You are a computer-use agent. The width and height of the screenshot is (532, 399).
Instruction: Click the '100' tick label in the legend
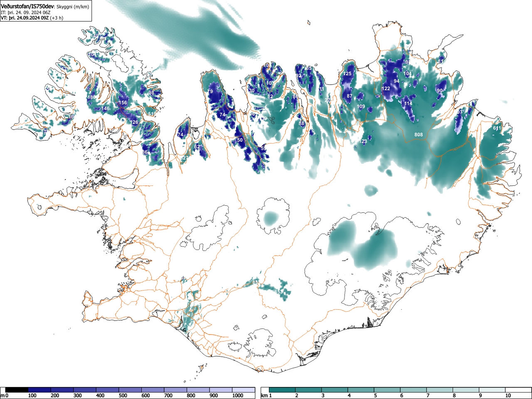tap(32, 396)
